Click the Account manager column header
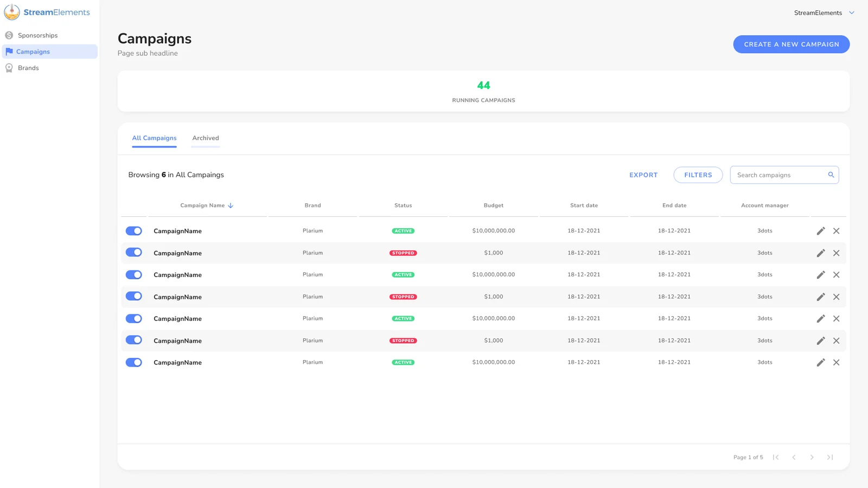Screen dimensions: 868x488 coord(764,206)
